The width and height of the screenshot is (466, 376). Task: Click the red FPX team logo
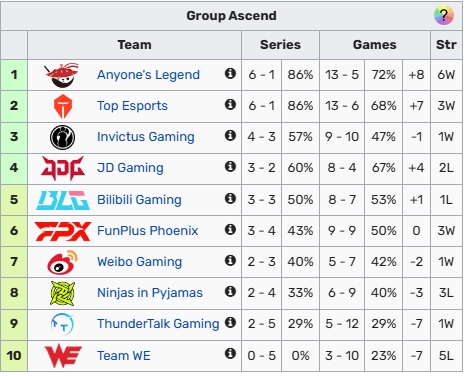point(63,231)
